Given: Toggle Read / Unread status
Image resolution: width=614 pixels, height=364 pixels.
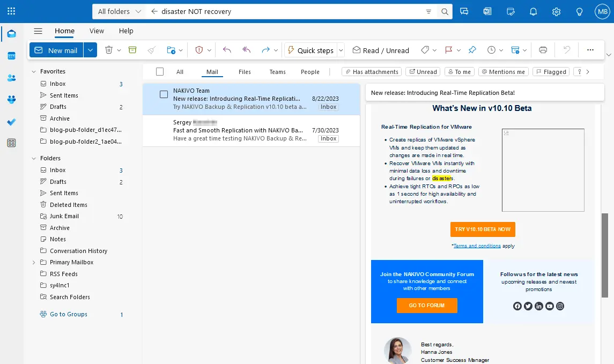Looking at the screenshot, I should pyautogui.click(x=381, y=50).
